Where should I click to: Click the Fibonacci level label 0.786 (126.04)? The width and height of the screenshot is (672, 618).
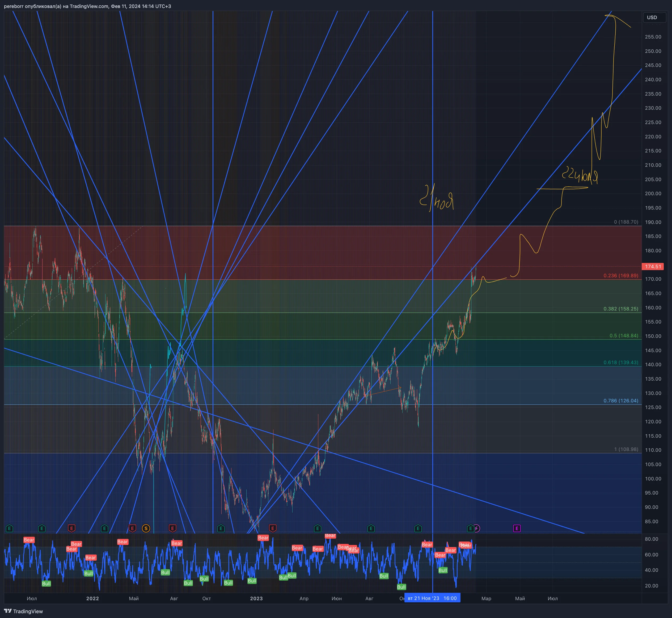[x=621, y=401]
